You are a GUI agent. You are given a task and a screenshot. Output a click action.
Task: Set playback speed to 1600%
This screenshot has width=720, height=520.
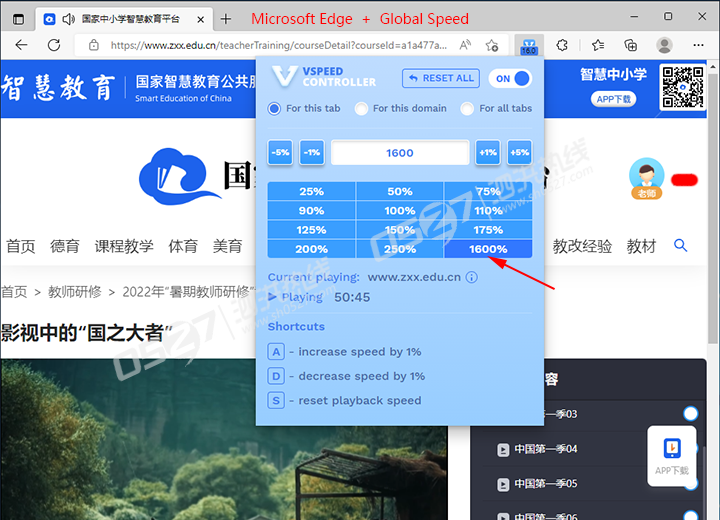[x=488, y=249]
